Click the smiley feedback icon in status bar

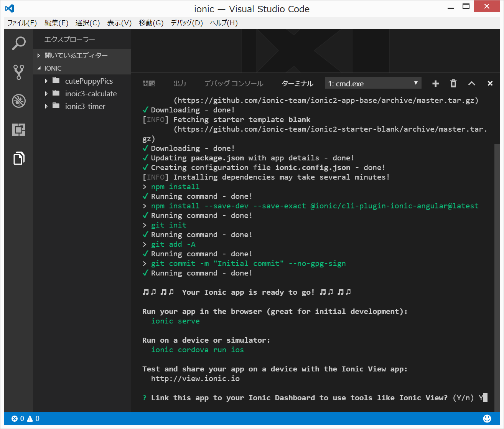487,419
